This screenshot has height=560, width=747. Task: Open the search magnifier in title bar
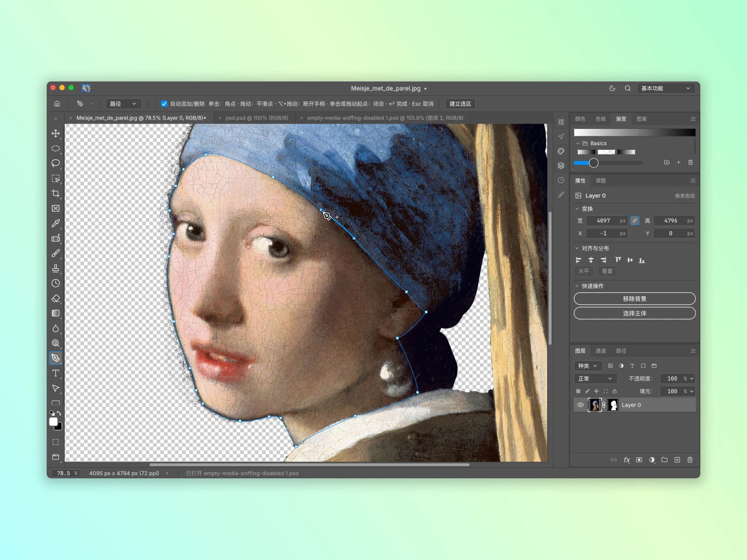click(x=627, y=88)
